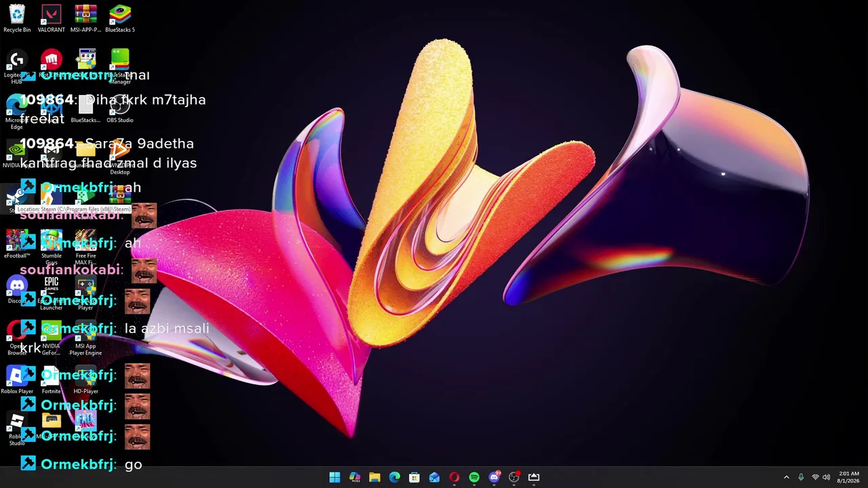The width and height of the screenshot is (868, 488).
Task: Switch to OBS Studio in taskbar
Action: pyautogui.click(x=514, y=477)
